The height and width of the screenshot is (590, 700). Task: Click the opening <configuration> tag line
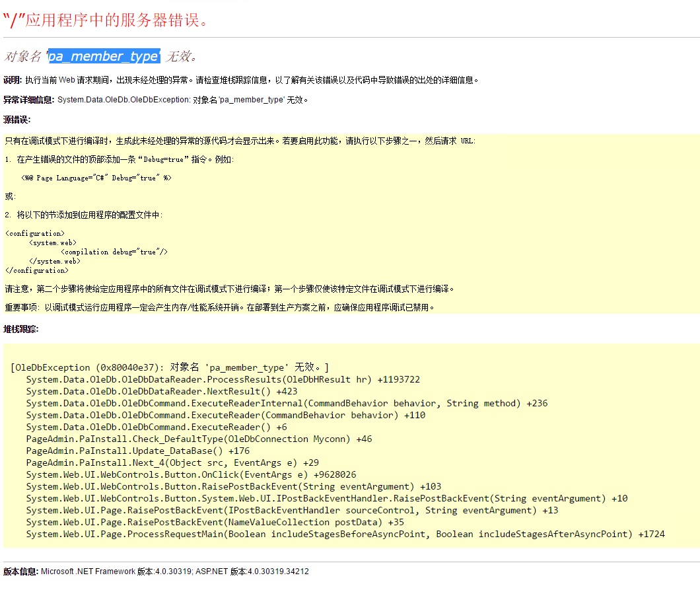click(34, 233)
